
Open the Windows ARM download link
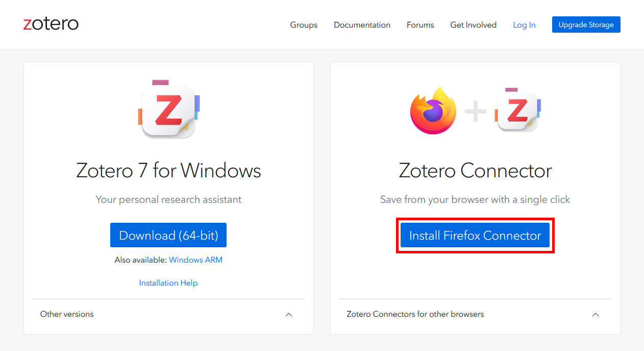(195, 260)
